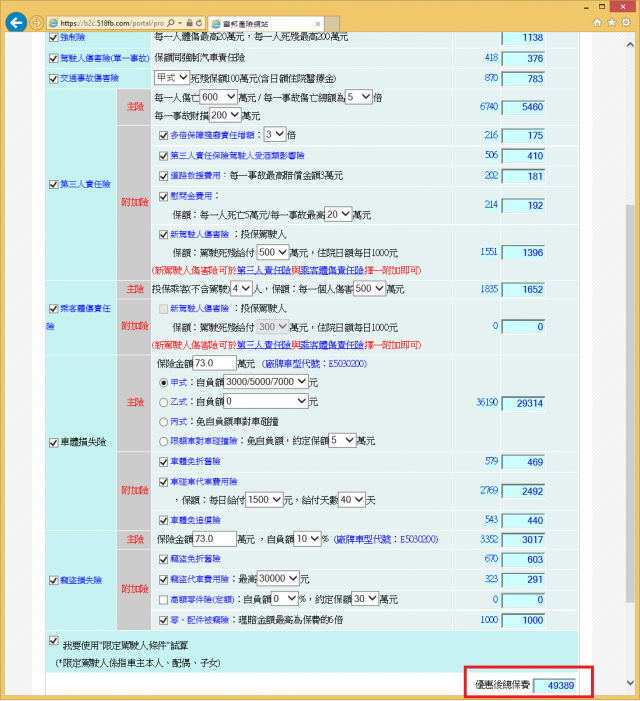The image size is (640, 701).
Task: Select 乙式 deductible radio button
Action: (x=164, y=402)
